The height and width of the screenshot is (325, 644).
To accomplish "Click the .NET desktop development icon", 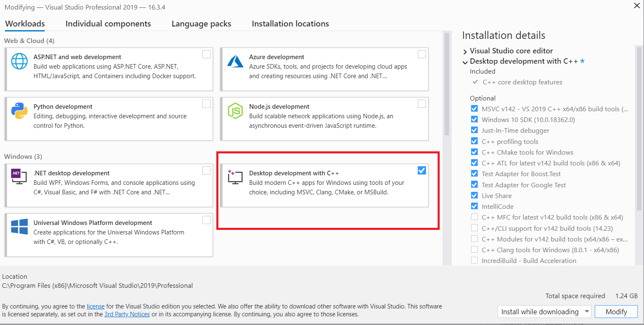I will pyautogui.click(x=19, y=177).
